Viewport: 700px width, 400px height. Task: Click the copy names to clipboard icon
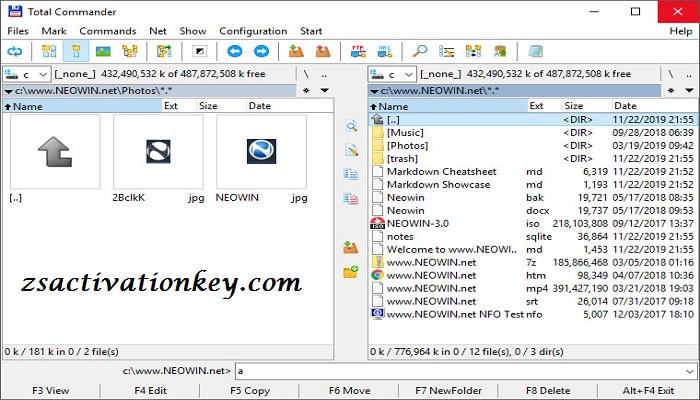pyautogui.click(x=500, y=51)
